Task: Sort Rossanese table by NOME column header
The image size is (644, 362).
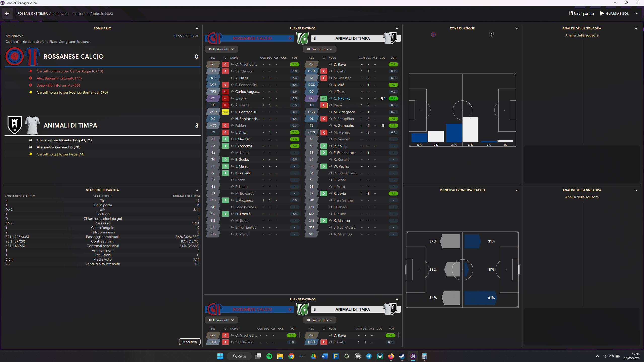Action: pos(234,58)
